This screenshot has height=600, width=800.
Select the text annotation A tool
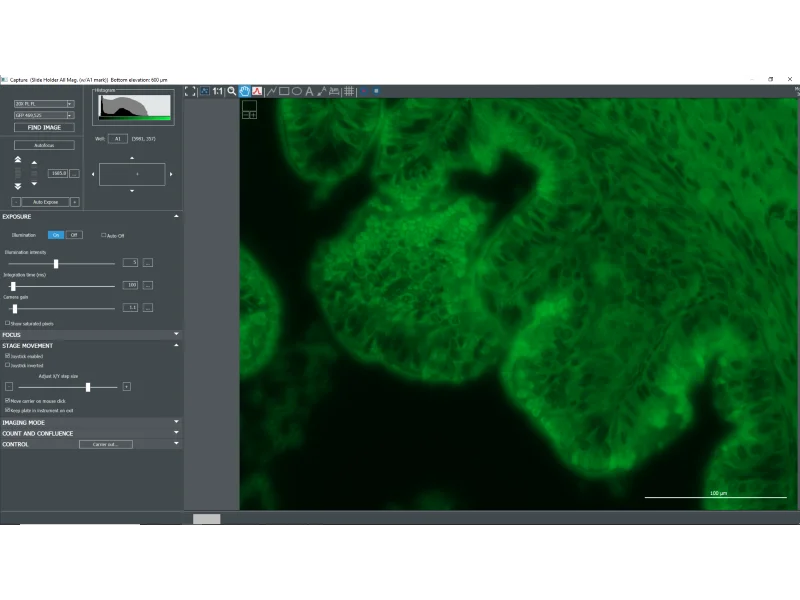(x=309, y=91)
